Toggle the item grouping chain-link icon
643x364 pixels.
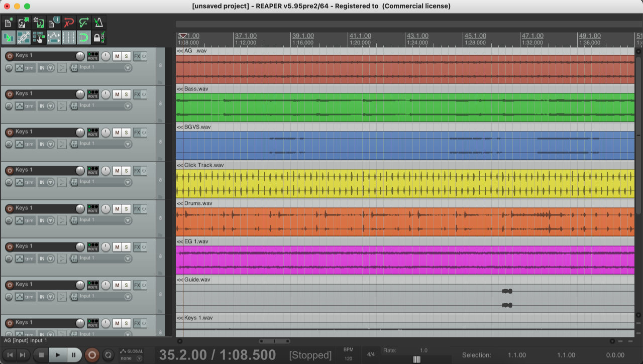click(24, 37)
